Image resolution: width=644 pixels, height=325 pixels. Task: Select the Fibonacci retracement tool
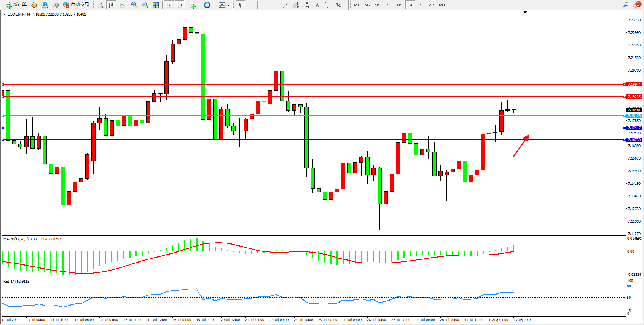pos(306,5)
